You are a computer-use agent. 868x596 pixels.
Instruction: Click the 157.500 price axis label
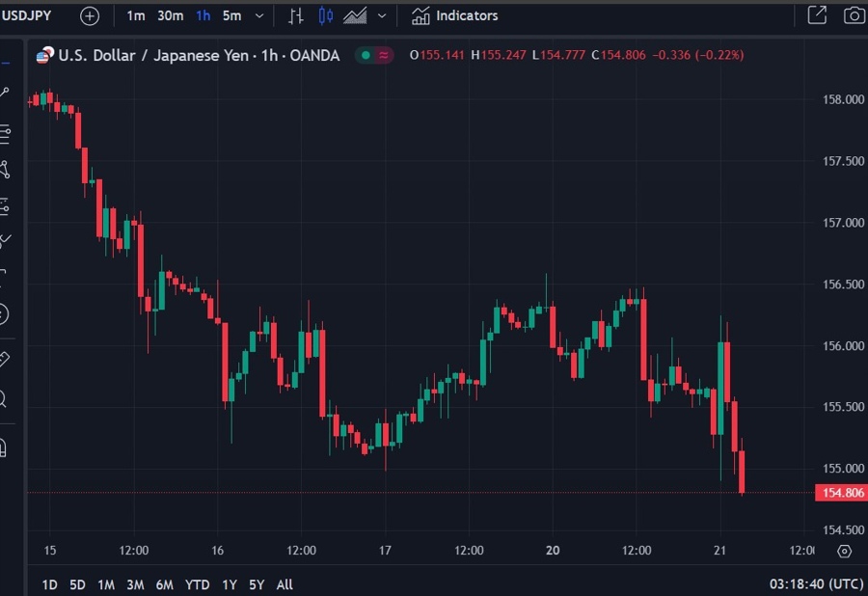coord(843,161)
